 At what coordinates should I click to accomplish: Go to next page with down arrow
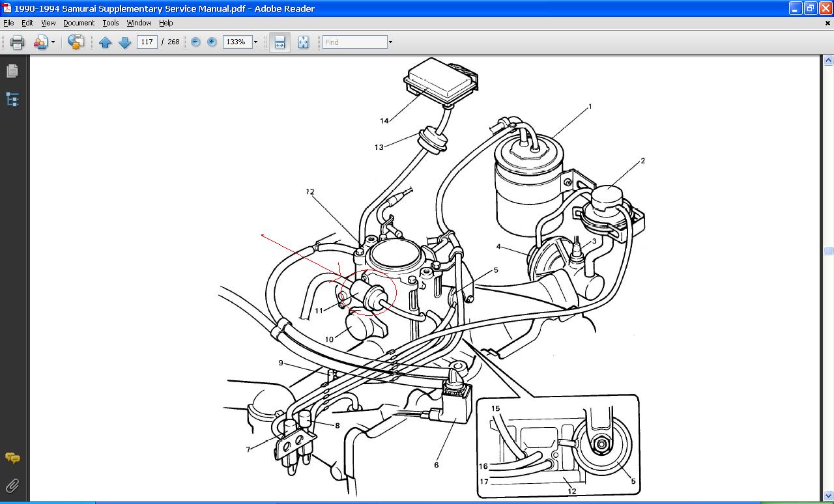124,42
